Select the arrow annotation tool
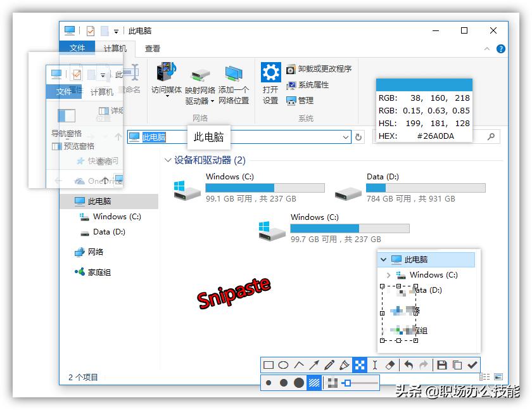 314,365
